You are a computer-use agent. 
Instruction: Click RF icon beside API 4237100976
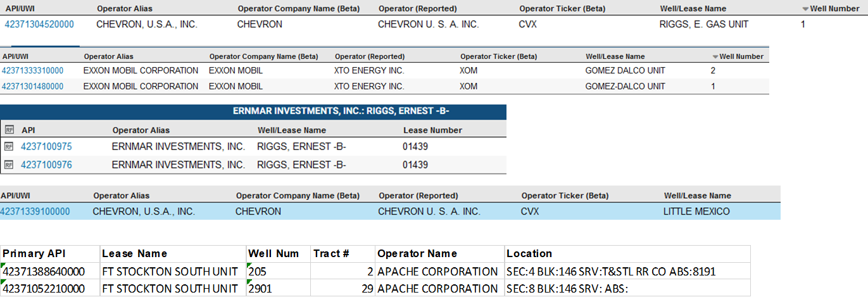pyautogui.click(x=9, y=165)
